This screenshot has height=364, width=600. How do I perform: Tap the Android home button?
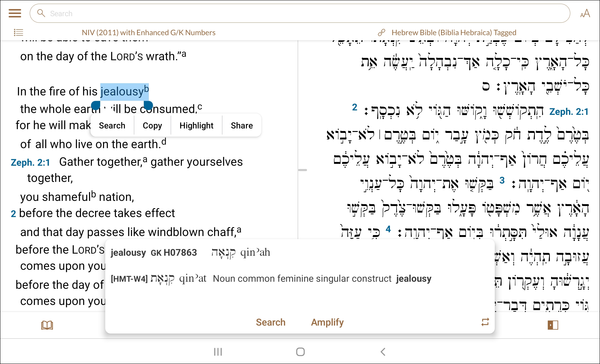(x=300, y=352)
